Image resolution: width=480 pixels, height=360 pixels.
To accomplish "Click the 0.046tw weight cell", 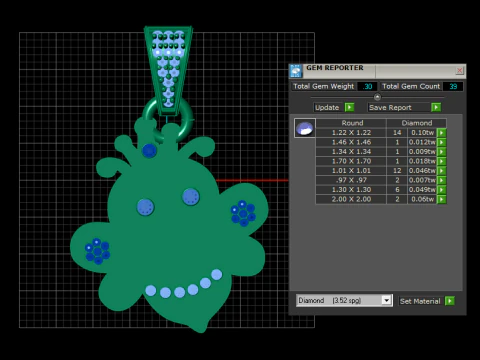I will 422,171.
